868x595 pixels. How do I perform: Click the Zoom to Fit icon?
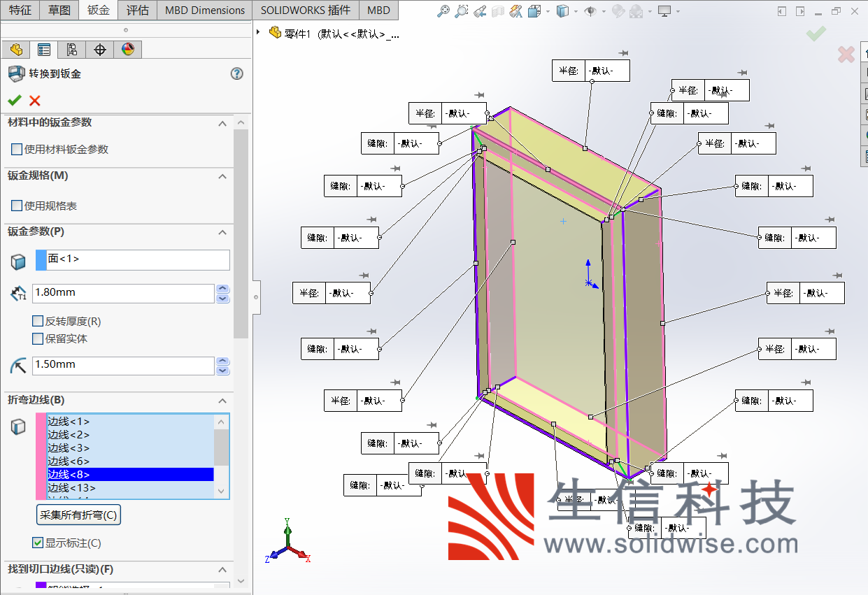[x=443, y=11]
